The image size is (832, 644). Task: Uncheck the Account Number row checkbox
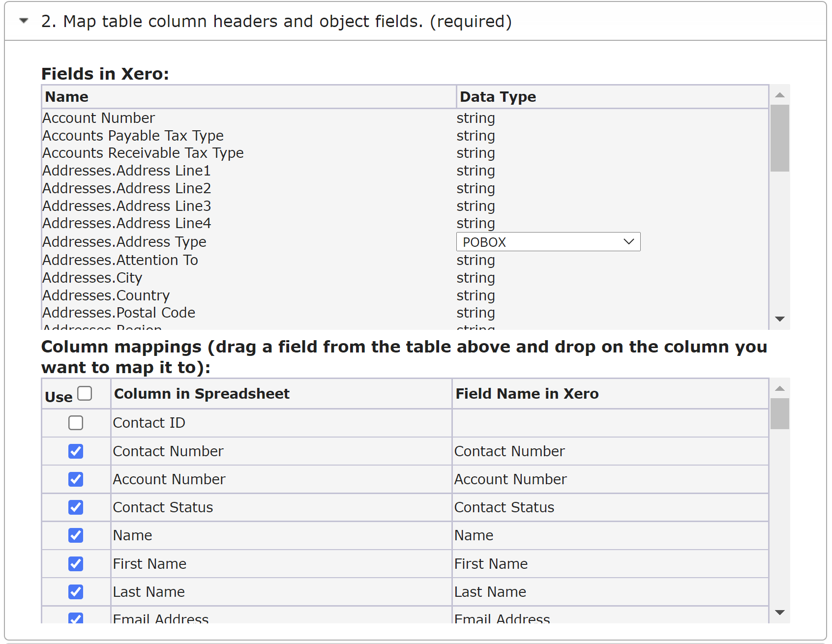click(76, 479)
